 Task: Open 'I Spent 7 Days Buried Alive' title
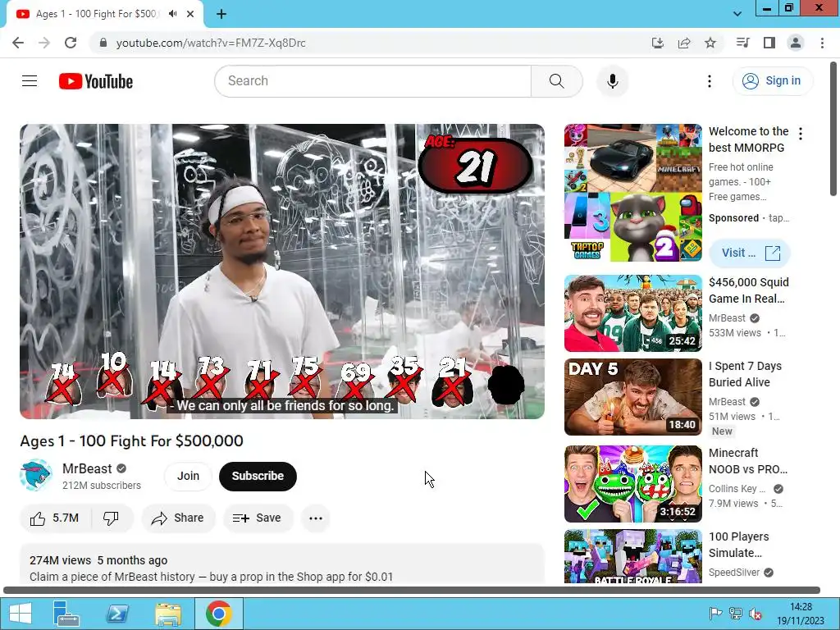coord(745,374)
